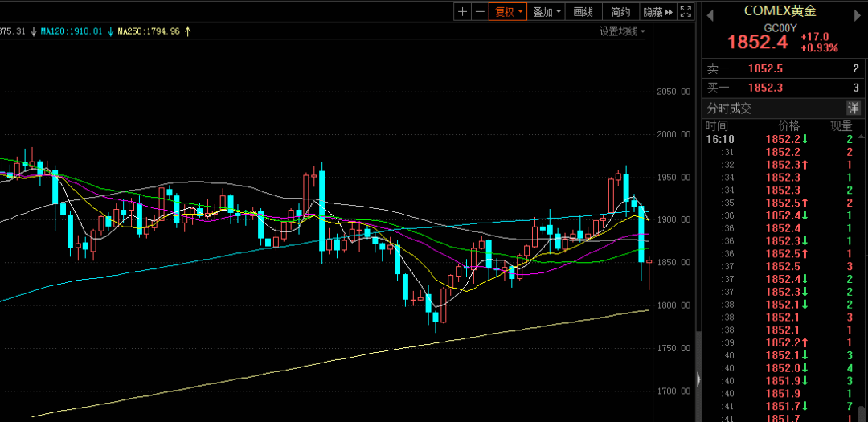
Task: Click the MA250 yellow up arrow indicator
Action: click(188, 31)
